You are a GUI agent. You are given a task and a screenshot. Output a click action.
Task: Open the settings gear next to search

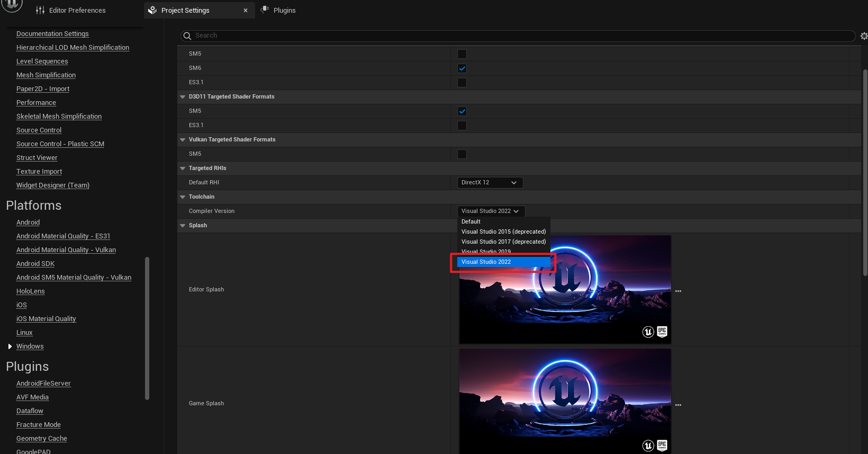click(x=863, y=36)
